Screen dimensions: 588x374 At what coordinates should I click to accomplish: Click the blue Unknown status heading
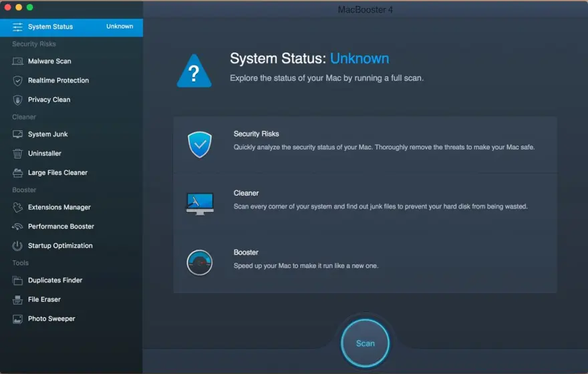coord(359,59)
